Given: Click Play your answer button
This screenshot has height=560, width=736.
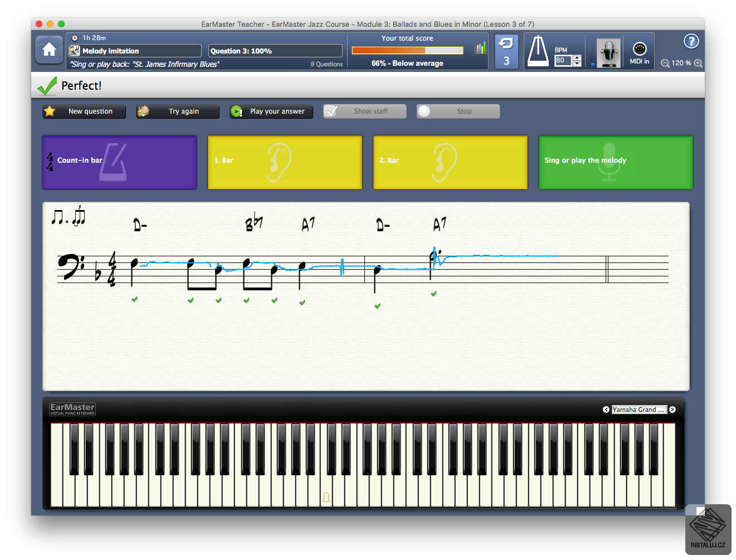Looking at the screenshot, I should coord(271,111).
